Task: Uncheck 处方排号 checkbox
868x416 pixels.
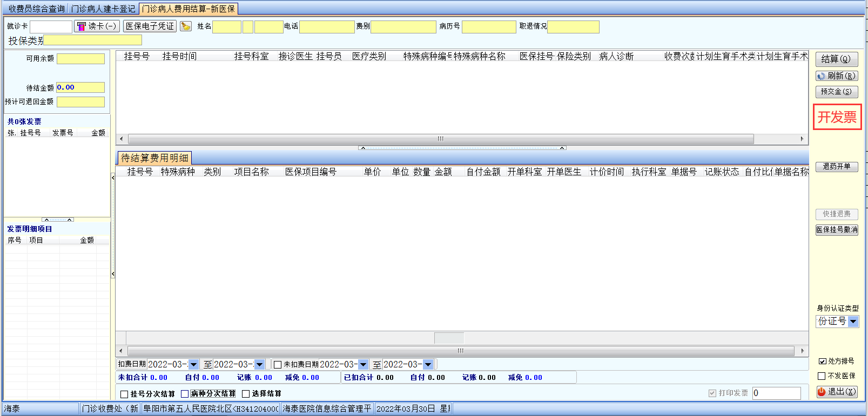Action: (x=822, y=361)
